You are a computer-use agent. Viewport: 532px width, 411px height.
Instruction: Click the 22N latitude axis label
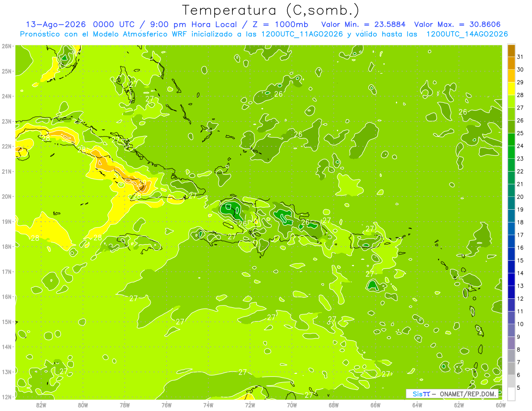pyautogui.click(x=6, y=146)
